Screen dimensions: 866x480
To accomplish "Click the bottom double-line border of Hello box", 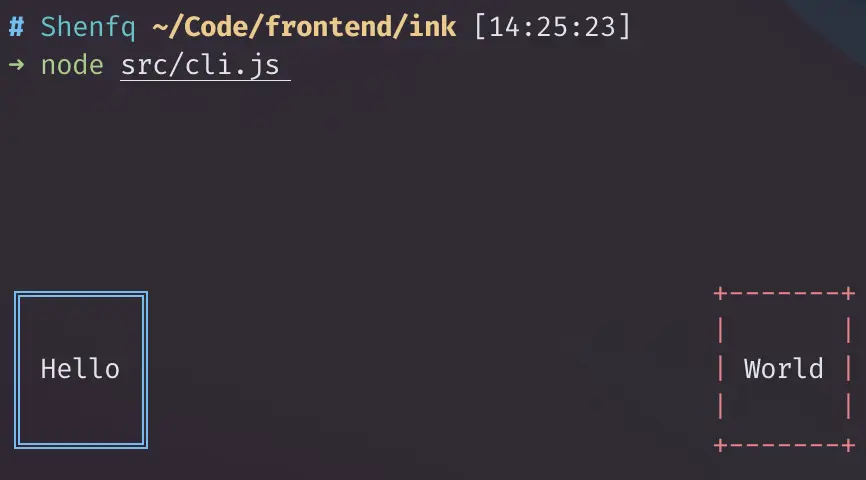I will 81,445.
